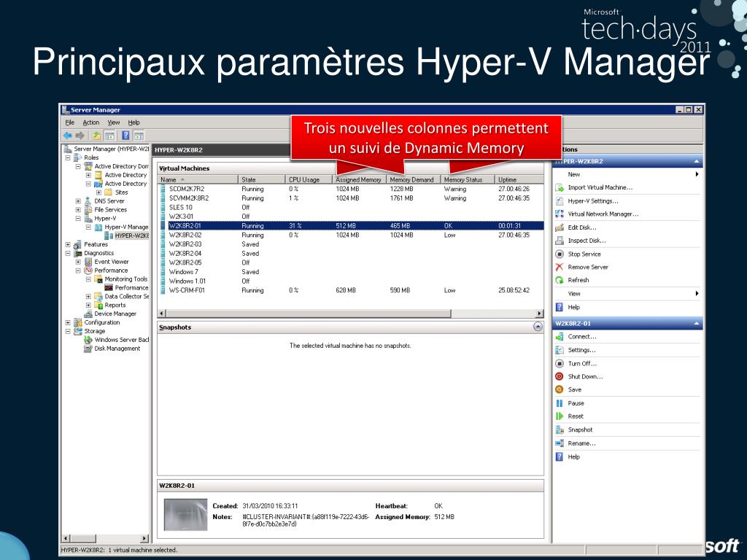The image size is (747, 560).
Task: Click the blue Help toolbar icon
Action: coord(125,136)
